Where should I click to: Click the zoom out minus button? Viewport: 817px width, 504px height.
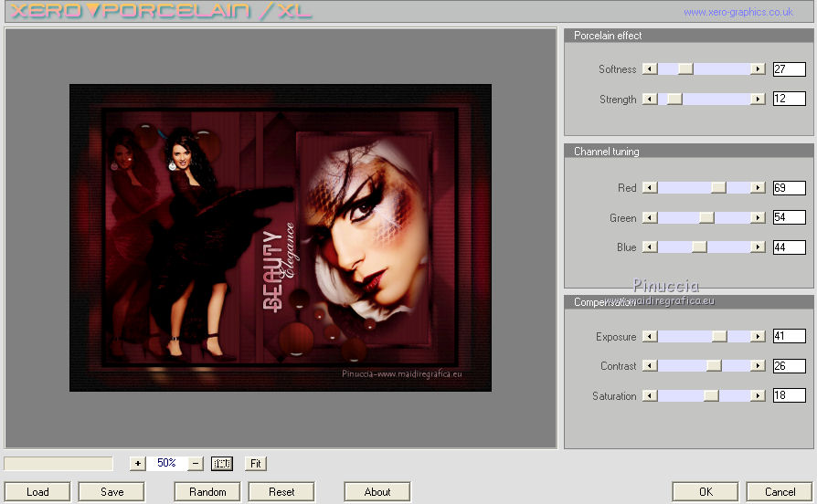[x=196, y=463]
